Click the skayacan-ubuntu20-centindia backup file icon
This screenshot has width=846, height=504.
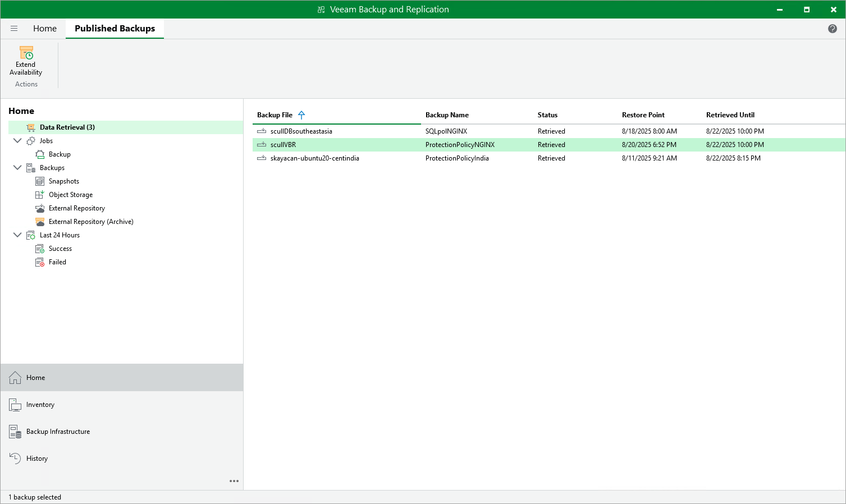pyautogui.click(x=262, y=158)
